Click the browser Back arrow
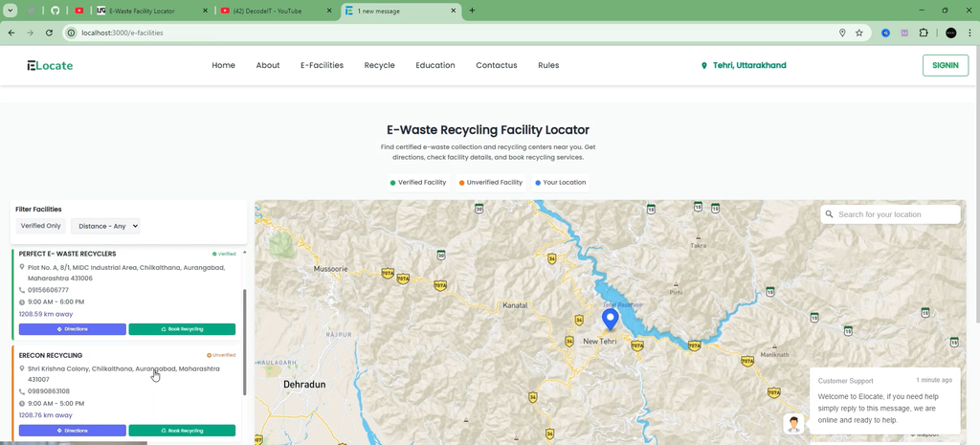This screenshot has width=980, height=445. 11,33
